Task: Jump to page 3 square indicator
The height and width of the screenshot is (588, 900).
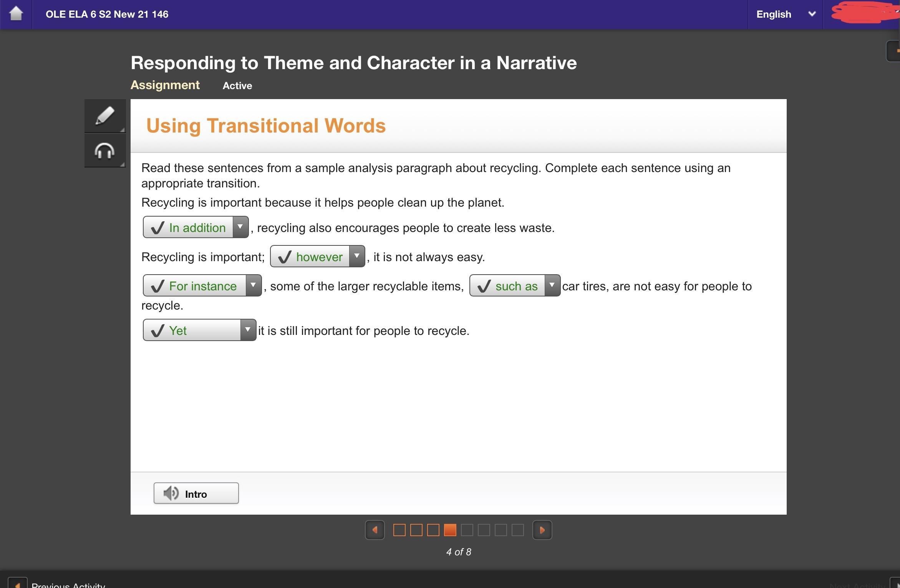Action: [x=433, y=530]
